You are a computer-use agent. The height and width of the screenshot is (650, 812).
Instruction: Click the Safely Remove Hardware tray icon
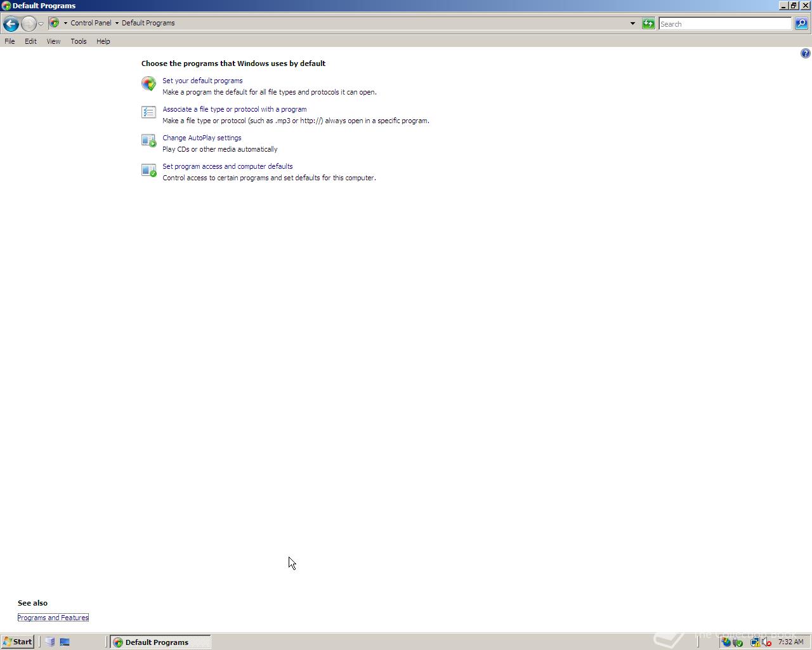tap(738, 642)
